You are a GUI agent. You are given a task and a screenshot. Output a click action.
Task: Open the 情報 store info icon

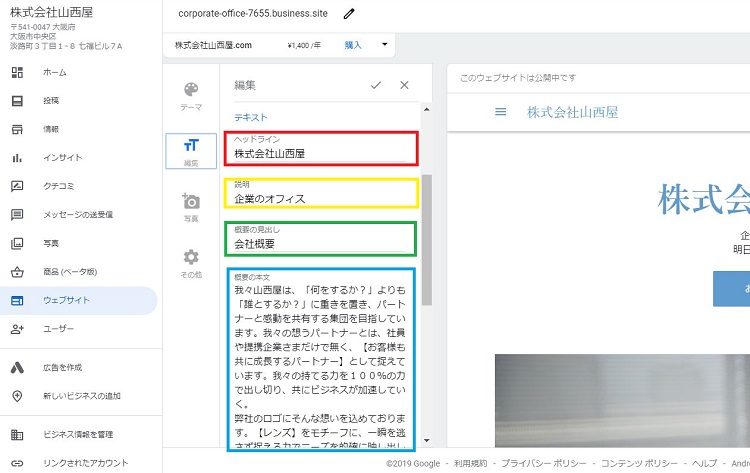(17, 129)
